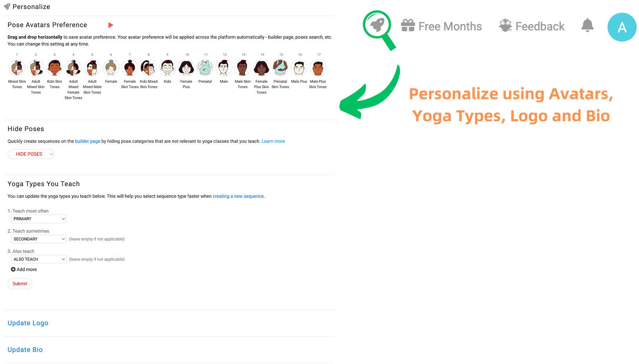
Task: Open the Free Months gift menu
Action: pyautogui.click(x=441, y=26)
